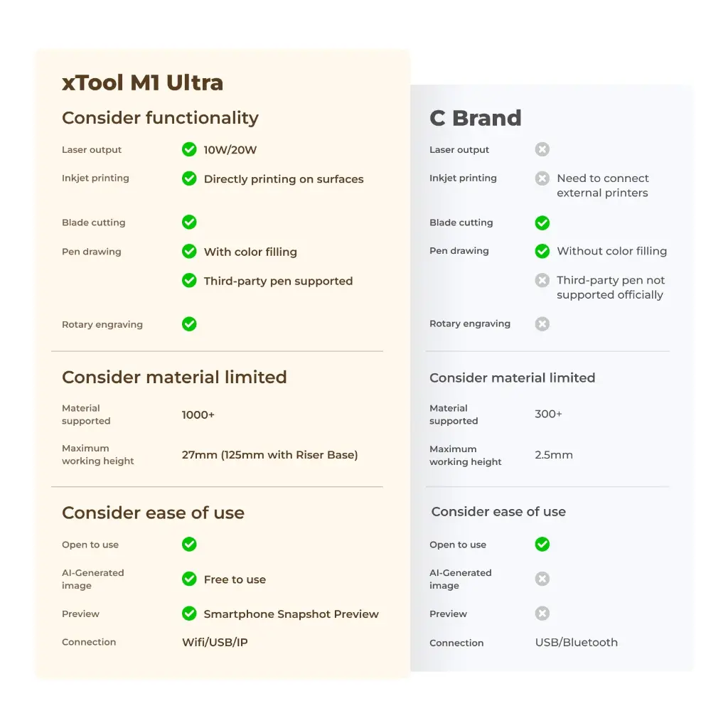The image size is (728, 728).
Task: Click the green check beside Without color filling
Action: point(542,251)
